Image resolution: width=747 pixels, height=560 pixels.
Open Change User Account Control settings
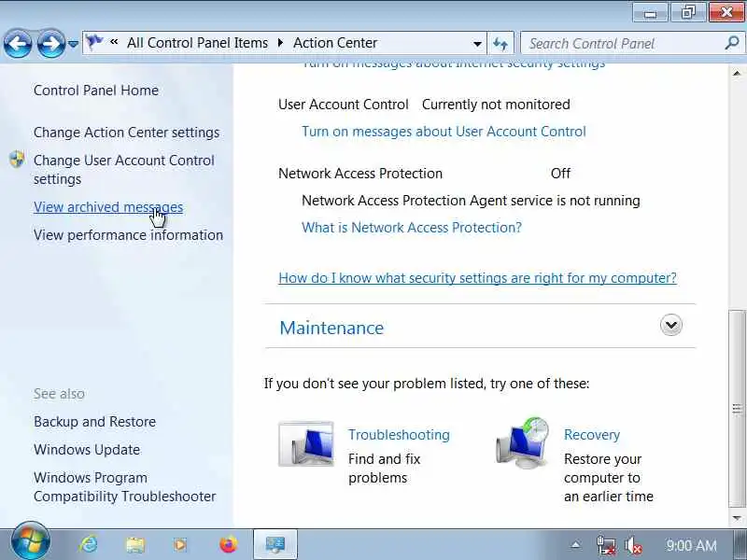tap(124, 170)
